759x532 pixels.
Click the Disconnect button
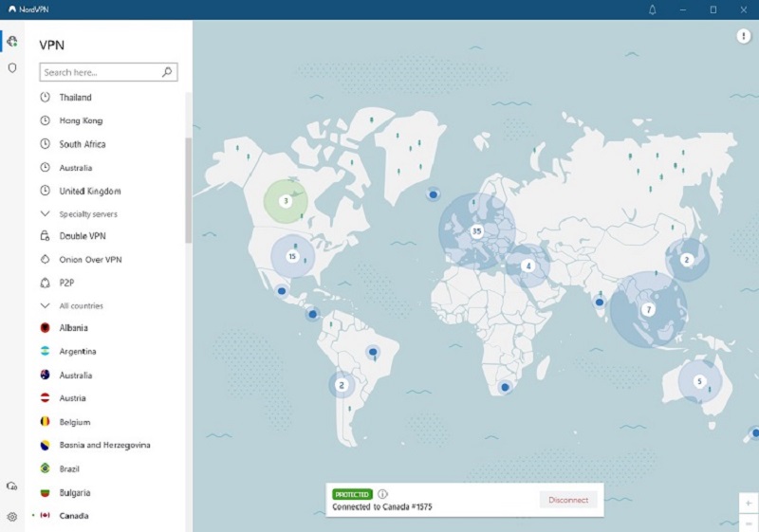pos(568,500)
